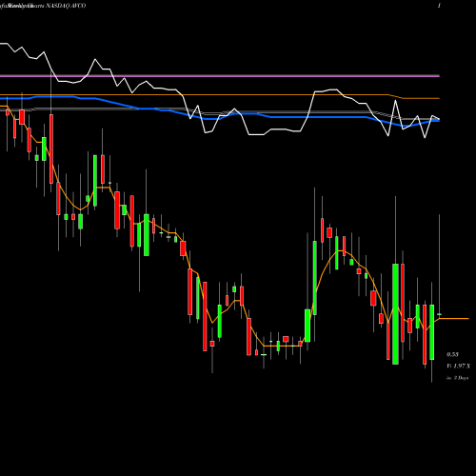The height and width of the screenshot is (476, 476).
Task: Click the 0.58 price value label
Action: click(452, 354)
